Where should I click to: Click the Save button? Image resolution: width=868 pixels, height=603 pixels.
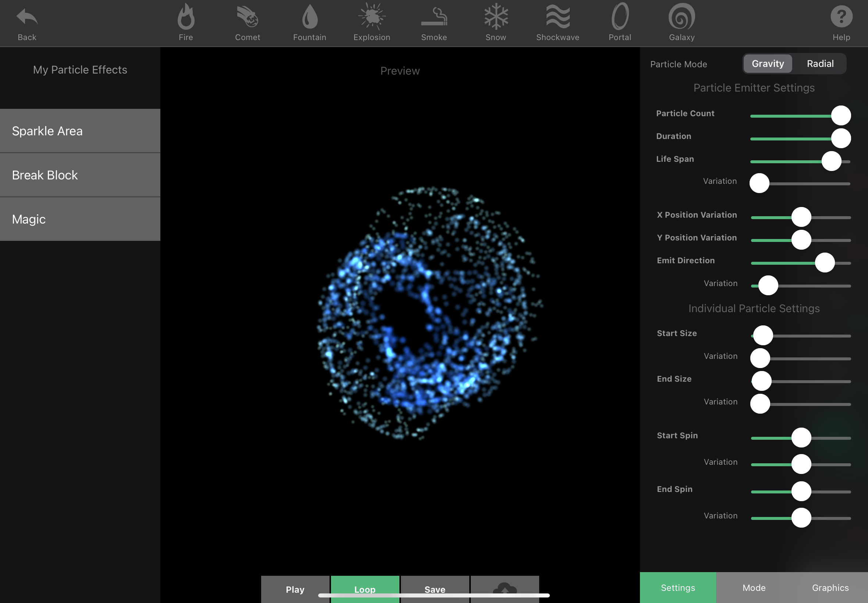[435, 589]
